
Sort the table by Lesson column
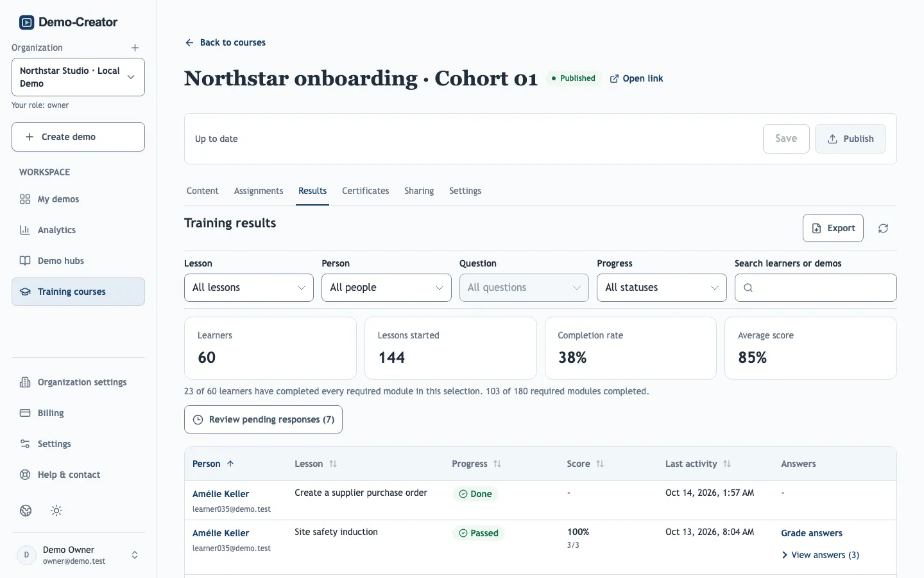(316, 464)
